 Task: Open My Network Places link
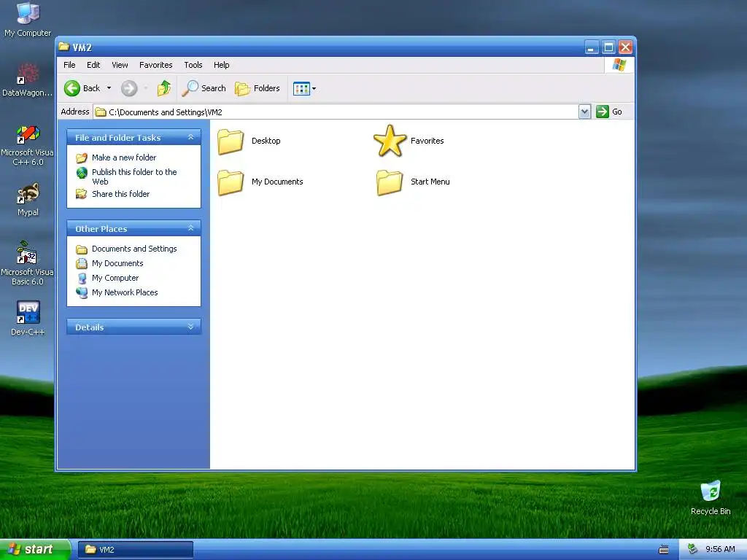tap(125, 292)
